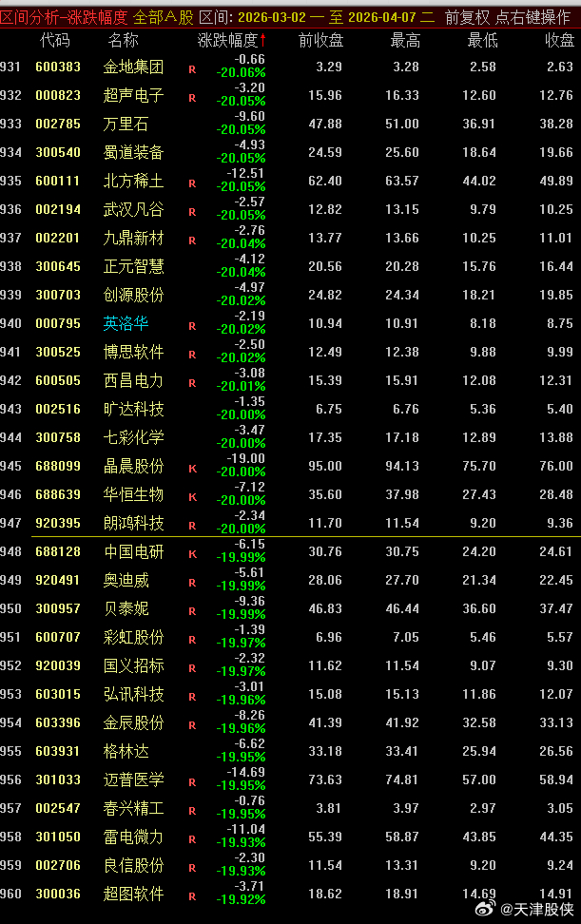Click the 最高 column header
The width and height of the screenshot is (581, 924).
click(x=405, y=41)
